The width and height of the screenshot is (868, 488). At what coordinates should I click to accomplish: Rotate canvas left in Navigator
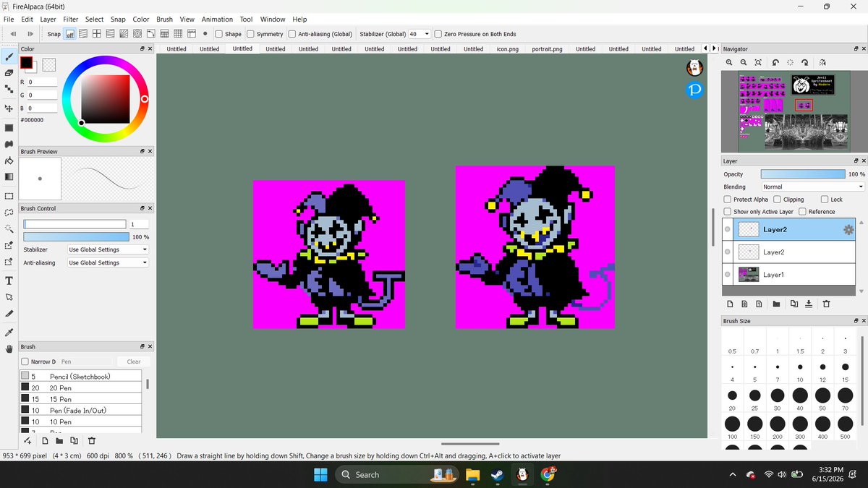pos(775,63)
